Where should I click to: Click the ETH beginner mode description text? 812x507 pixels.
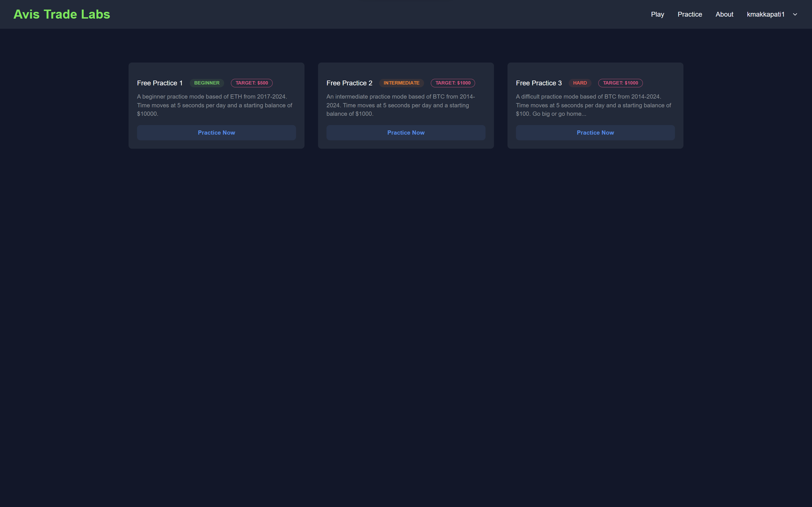tap(214, 105)
